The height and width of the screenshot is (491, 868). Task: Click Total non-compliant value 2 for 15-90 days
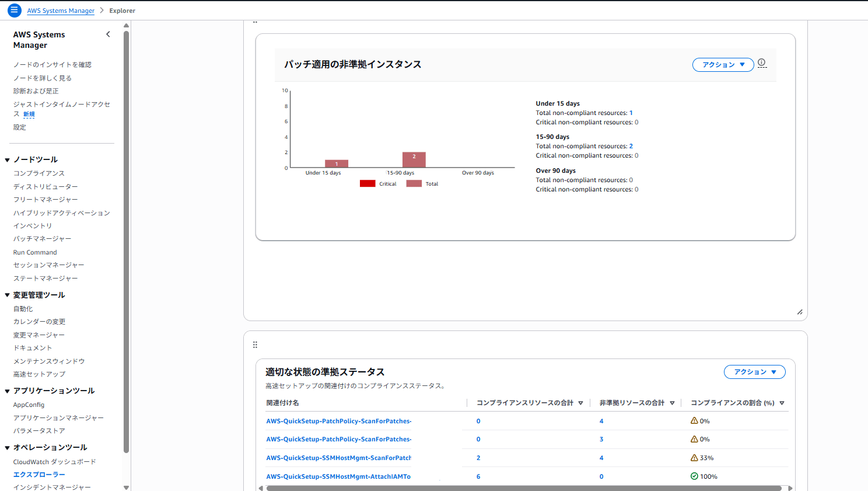tap(631, 147)
